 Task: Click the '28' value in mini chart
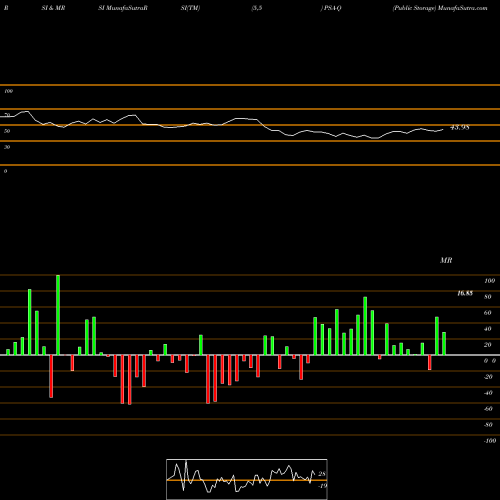322,474
